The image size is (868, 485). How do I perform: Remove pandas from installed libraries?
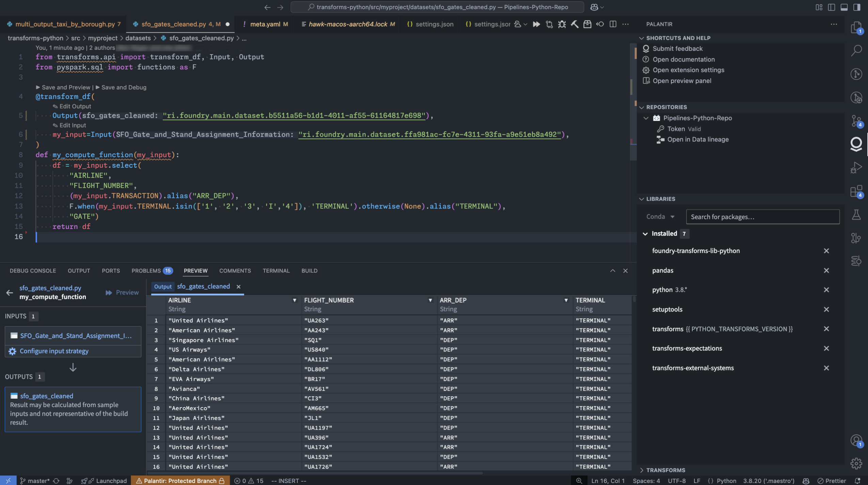click(826, 270)
